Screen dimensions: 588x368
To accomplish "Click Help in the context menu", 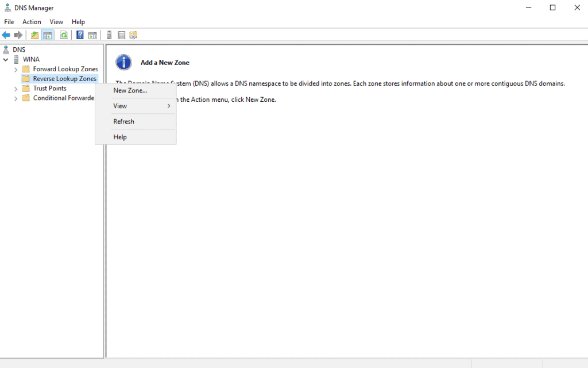I will click(119, 137).
